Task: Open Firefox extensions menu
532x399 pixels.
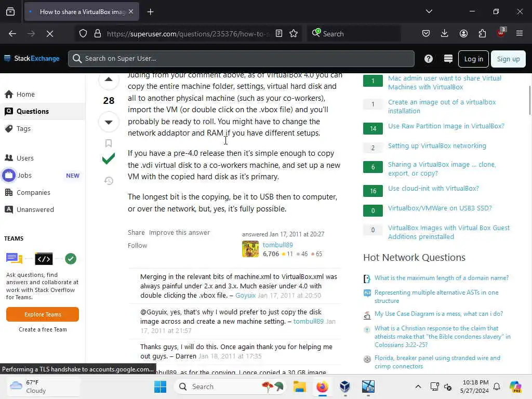Action: tap(482, 34)
